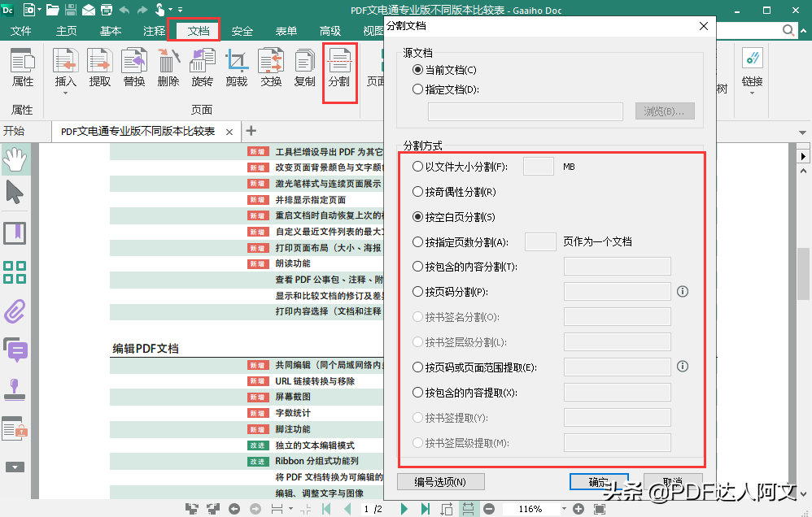Viewport: 812px width, 517px height.
Task: Click the 编号选项(N) button
Action: coord(441,482)
